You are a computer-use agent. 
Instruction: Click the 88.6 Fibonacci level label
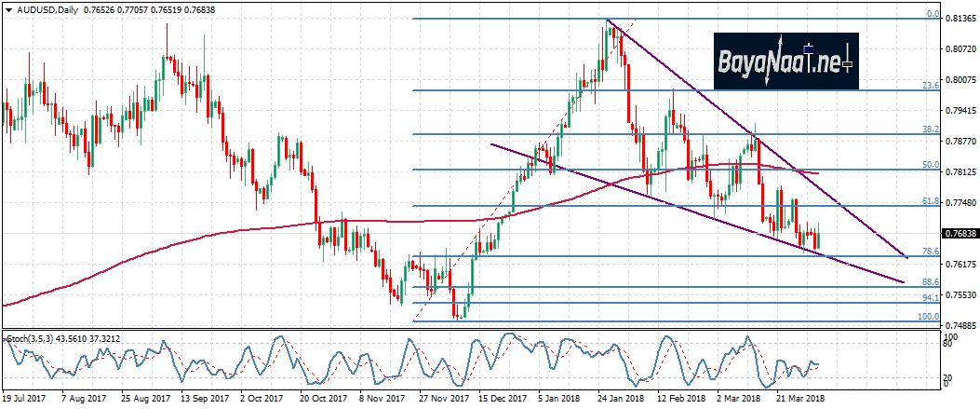click(x=927, y=281)
